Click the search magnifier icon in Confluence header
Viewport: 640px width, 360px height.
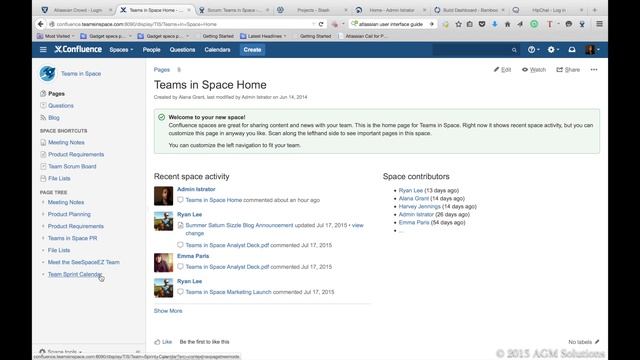pyautogui.click(x=514, y=50)
